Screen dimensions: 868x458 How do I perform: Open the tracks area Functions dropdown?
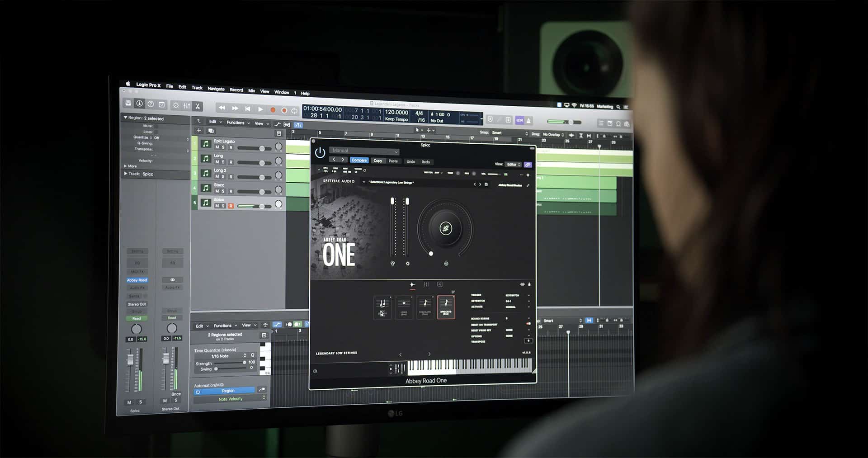(238, 123)
